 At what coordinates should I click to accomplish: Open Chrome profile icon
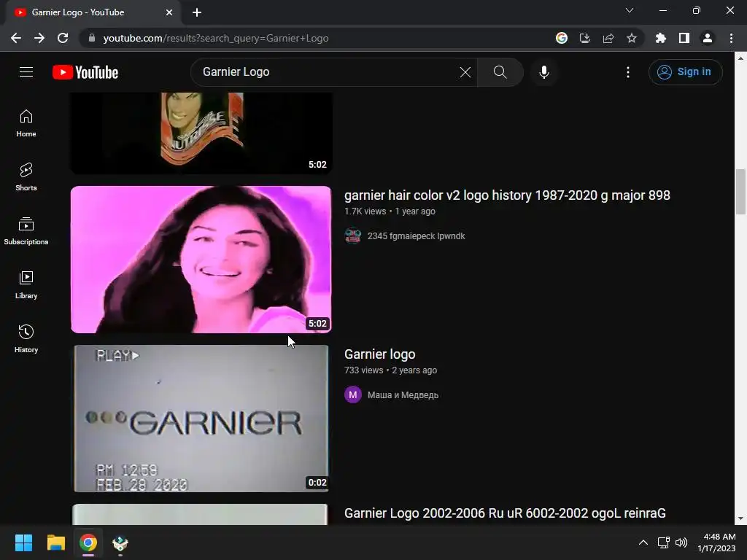(x=708, y=38)
